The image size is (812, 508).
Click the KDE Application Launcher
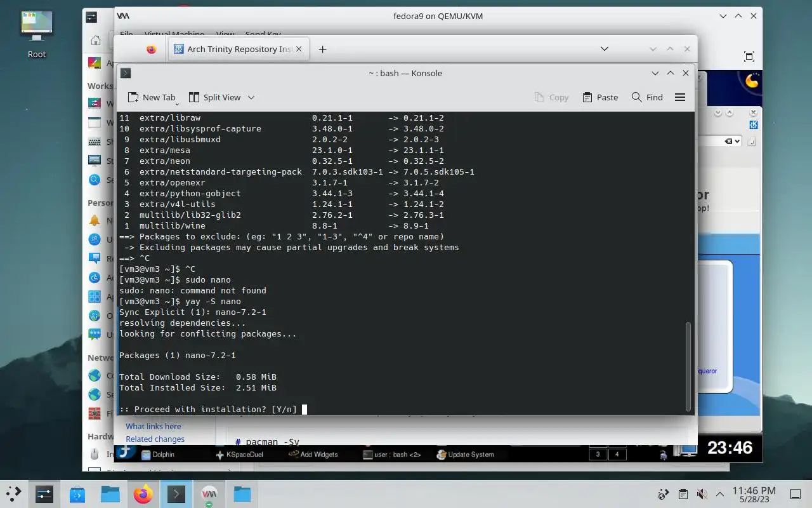[x=13, y=493]
